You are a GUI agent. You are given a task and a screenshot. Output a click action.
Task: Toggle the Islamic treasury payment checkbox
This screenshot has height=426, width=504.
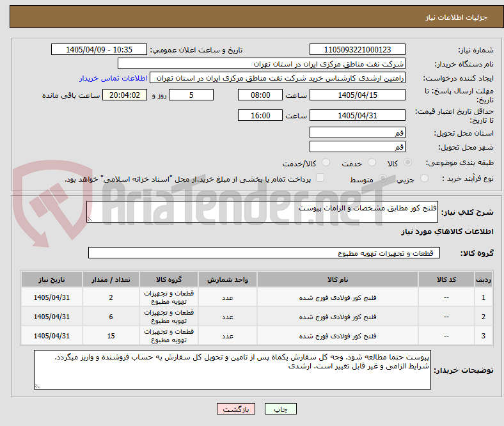(320, 178)
